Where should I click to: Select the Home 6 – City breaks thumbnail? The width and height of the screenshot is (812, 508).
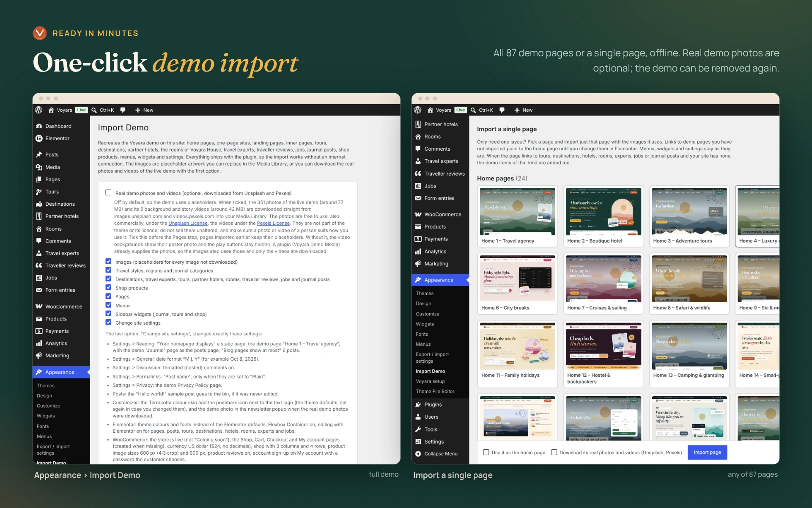tap(517, 284)
